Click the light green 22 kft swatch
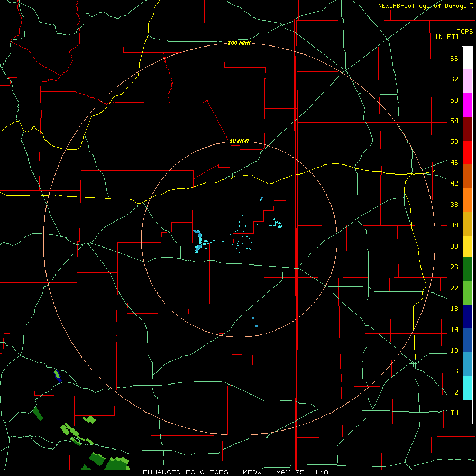 point(467,293)
